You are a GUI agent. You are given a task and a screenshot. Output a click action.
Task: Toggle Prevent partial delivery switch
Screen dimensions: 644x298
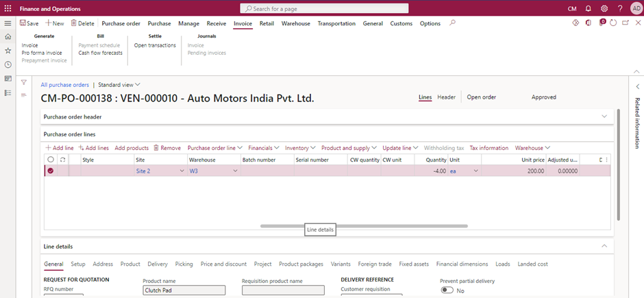[447, 290]
